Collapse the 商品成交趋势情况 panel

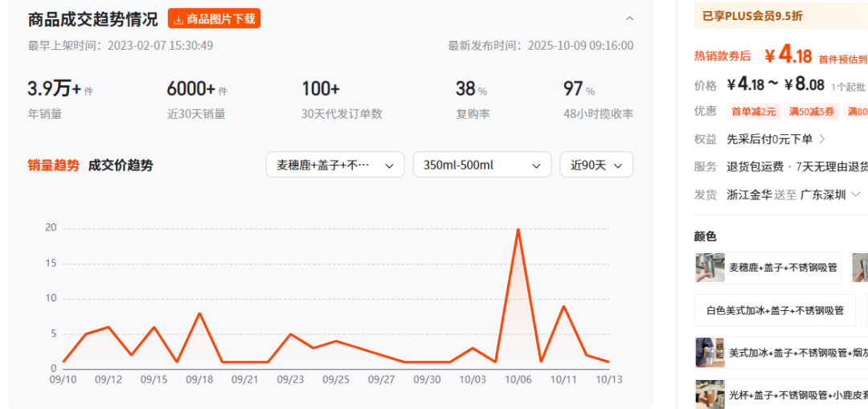pos(629,18)
